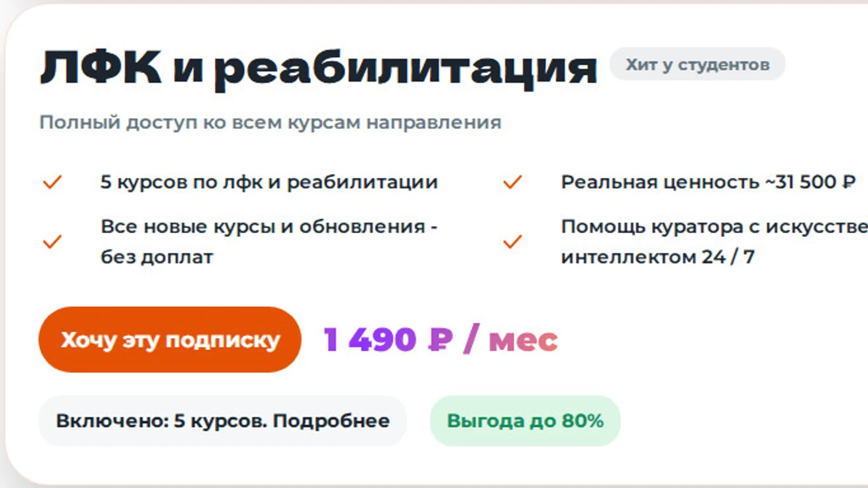868x488 pixels.
Task: Click the "без доплат" text line
Action: (157, 257)
